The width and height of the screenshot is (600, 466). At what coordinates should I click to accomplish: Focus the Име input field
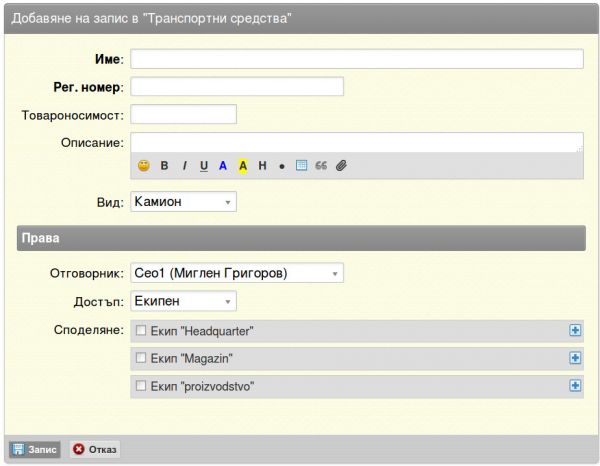coord(357,59)
